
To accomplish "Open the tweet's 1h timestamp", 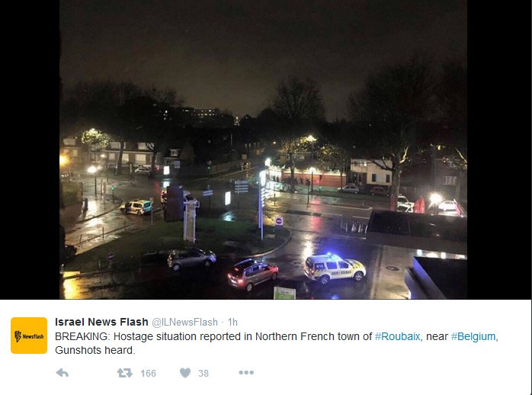I will pos(232,322).
